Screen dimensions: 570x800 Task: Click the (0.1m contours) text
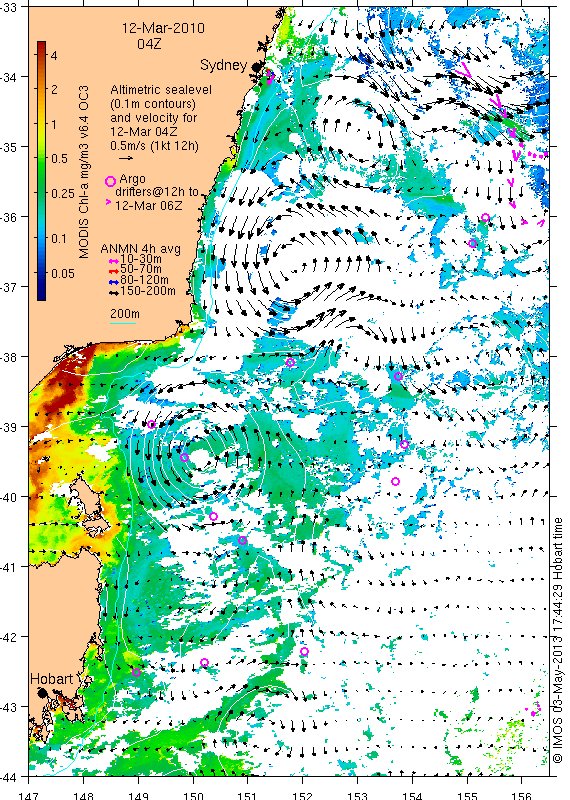pyautogui.click(x=153, y=104)
